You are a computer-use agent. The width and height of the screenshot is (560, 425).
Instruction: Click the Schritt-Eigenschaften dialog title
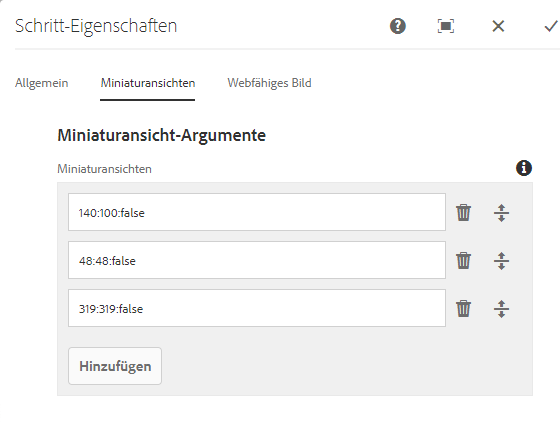click(96, 26)
